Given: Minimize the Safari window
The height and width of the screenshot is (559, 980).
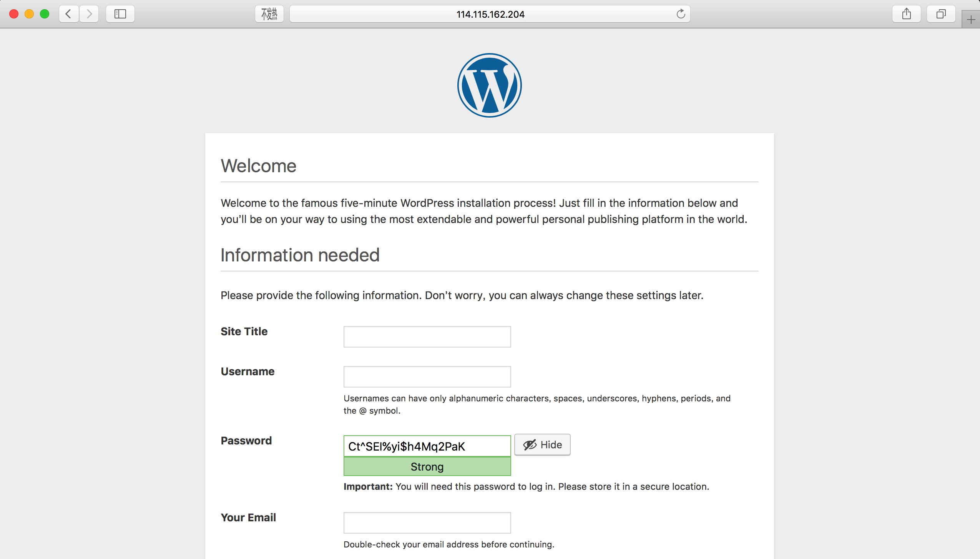Looking at the screenshot, I should (29, 14).
